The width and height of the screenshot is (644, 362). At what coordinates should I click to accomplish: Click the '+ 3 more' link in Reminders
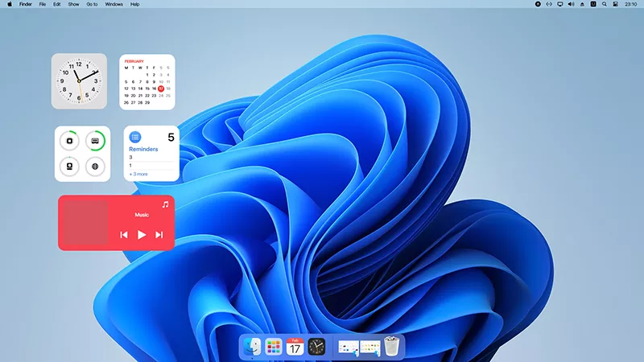138,174
